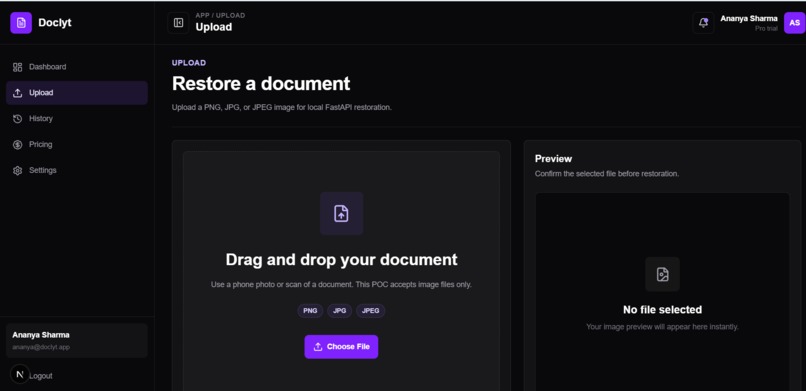
Task: Click the purple UPLOAD section label
Action: point(189,63)
